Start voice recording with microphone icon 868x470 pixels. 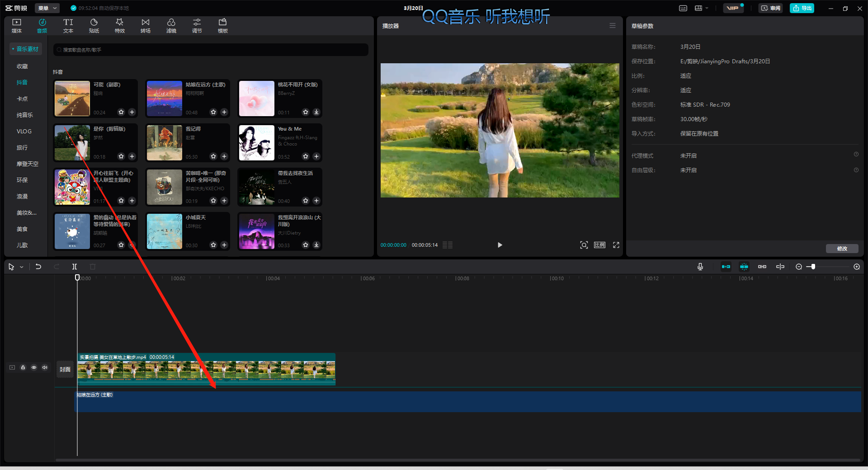click(700, 267)
